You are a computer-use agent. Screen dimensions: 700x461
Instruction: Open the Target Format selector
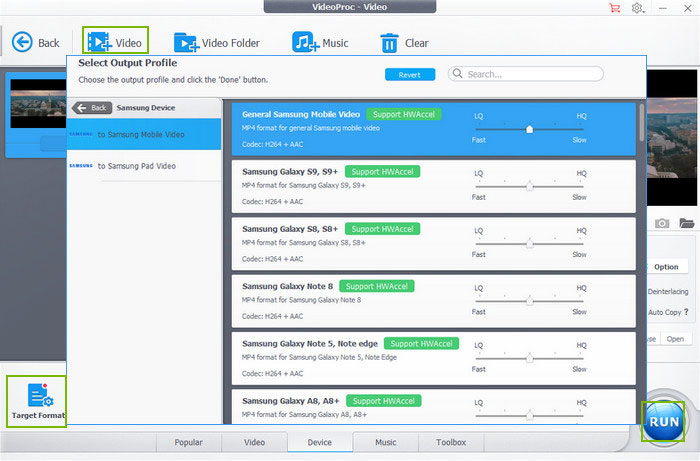(x=37, y=401)
